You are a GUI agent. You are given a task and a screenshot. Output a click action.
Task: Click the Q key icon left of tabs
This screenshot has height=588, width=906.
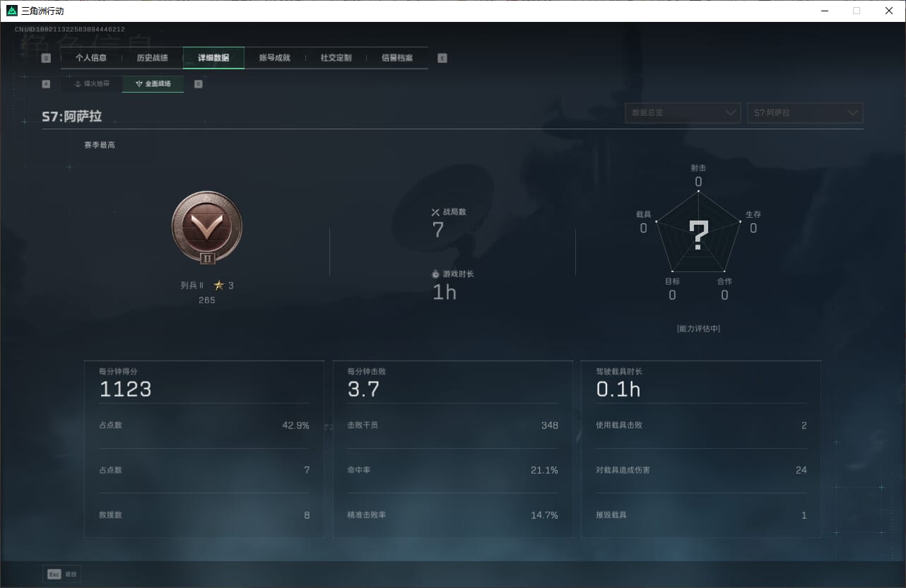(46, 58)
